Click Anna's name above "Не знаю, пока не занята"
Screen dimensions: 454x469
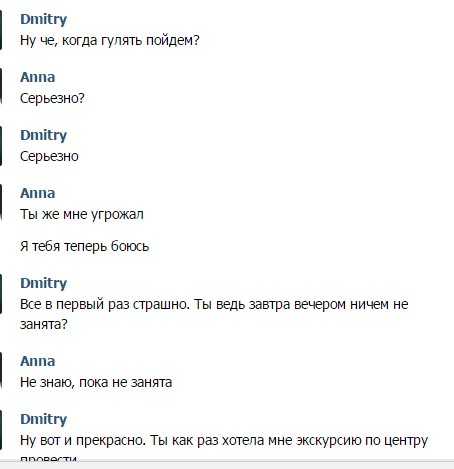(37, 361)
